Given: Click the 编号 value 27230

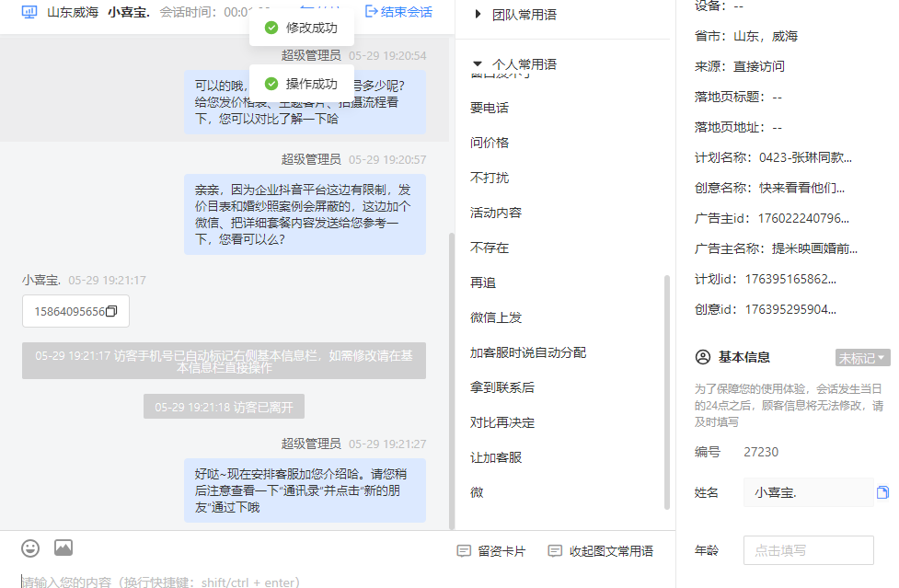Looking at the screenshot, I should tap(761, 452).
